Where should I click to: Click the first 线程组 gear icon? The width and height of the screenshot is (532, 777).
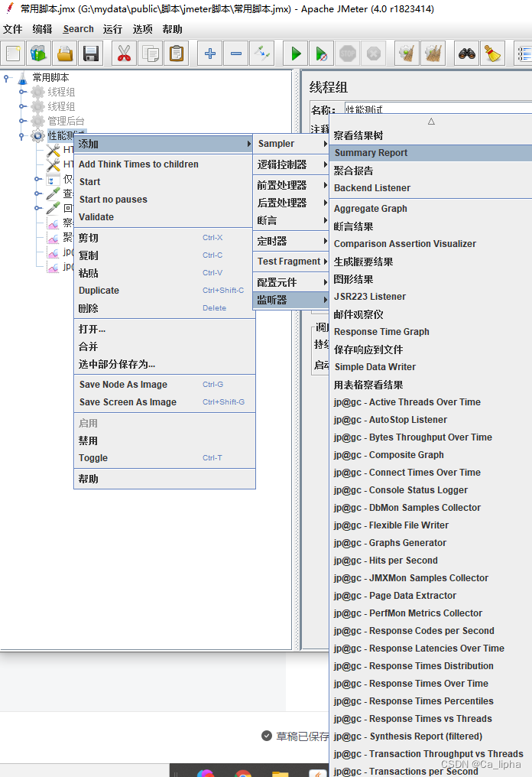tap(37, 92)
